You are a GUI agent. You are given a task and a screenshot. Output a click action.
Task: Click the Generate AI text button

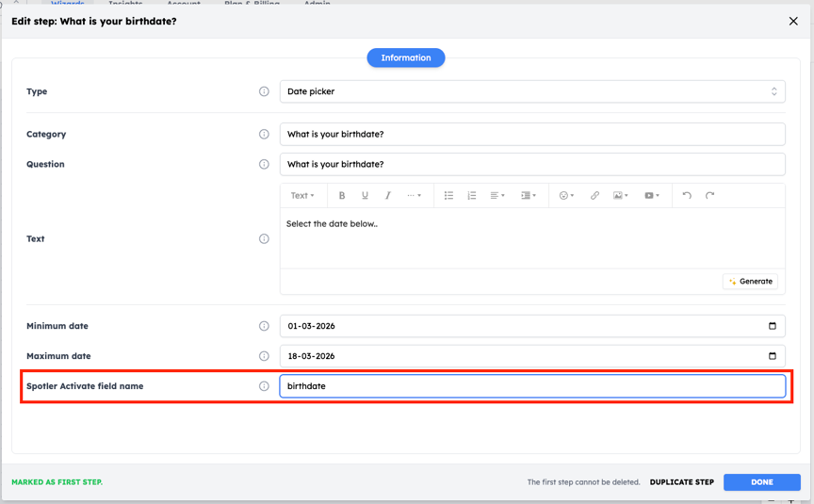pos(750,282)
